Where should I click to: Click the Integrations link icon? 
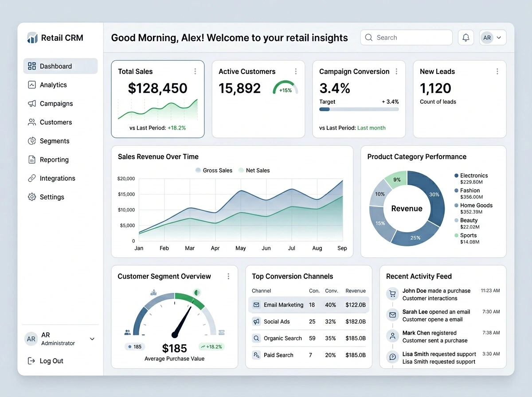32,178
